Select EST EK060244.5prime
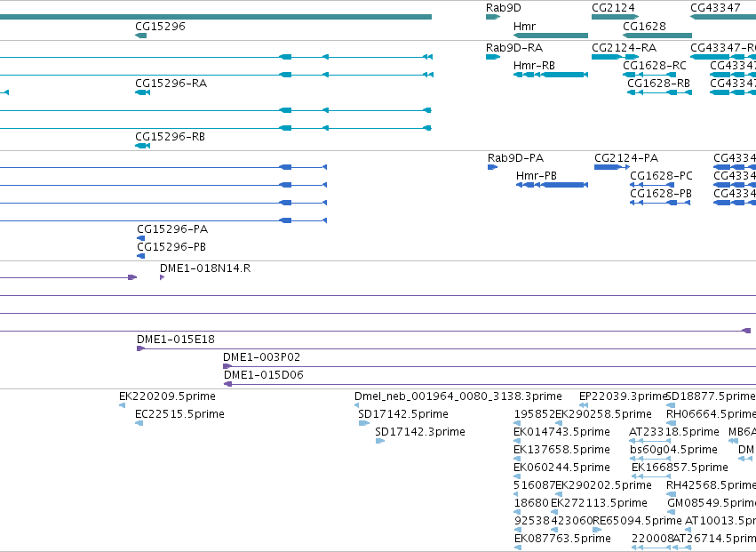The width and height of the screenshot is (756, 552). pyautogui.click(x=561, y=468)
